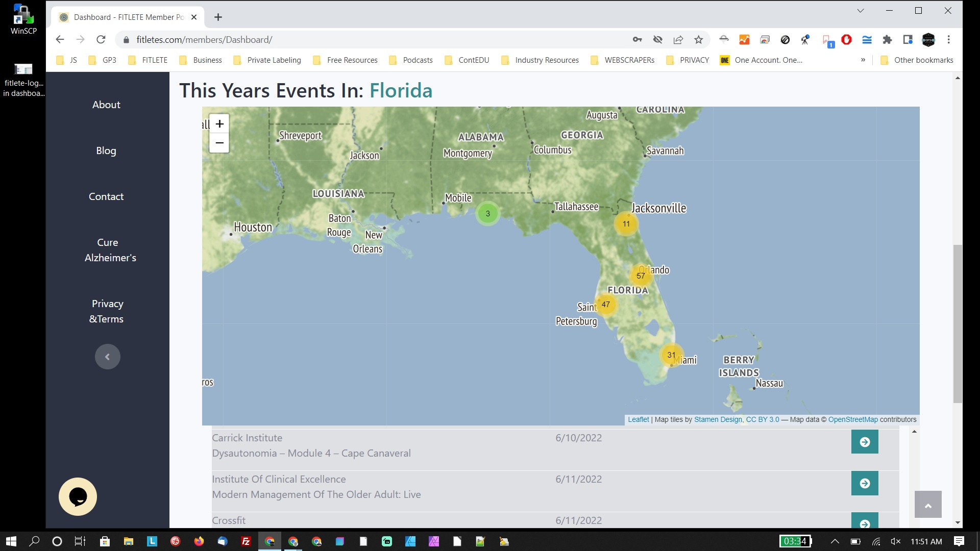Go back to the top of the page
The height and width of the screenshot is (551, 980).
pos(928,505)
